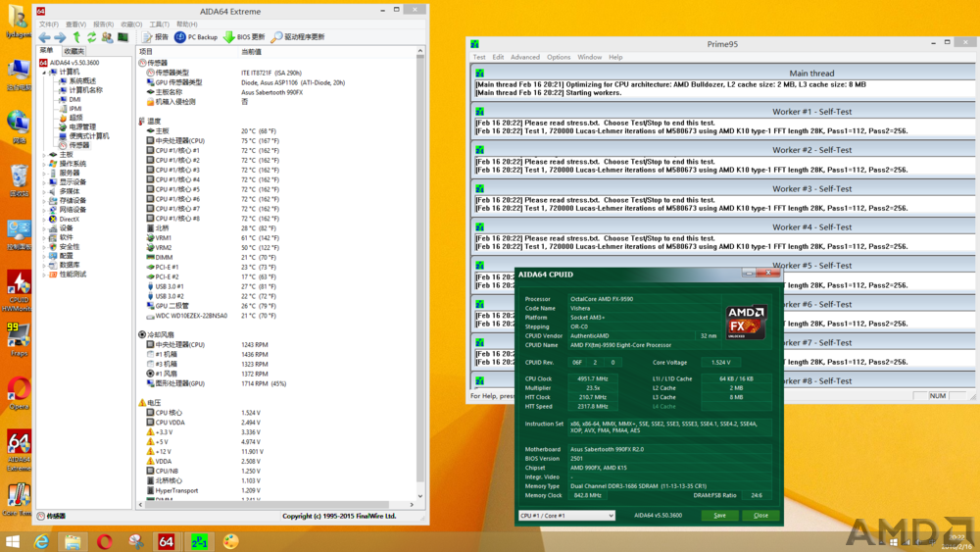Select the CPU 核心 voltage row
Screen dimensions: 980x552
point(275,413)
